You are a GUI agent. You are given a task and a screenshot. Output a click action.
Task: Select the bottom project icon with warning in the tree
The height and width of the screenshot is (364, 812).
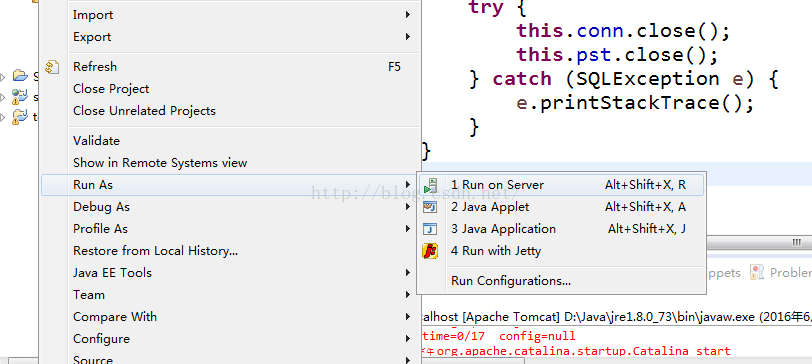click(20, 117)
